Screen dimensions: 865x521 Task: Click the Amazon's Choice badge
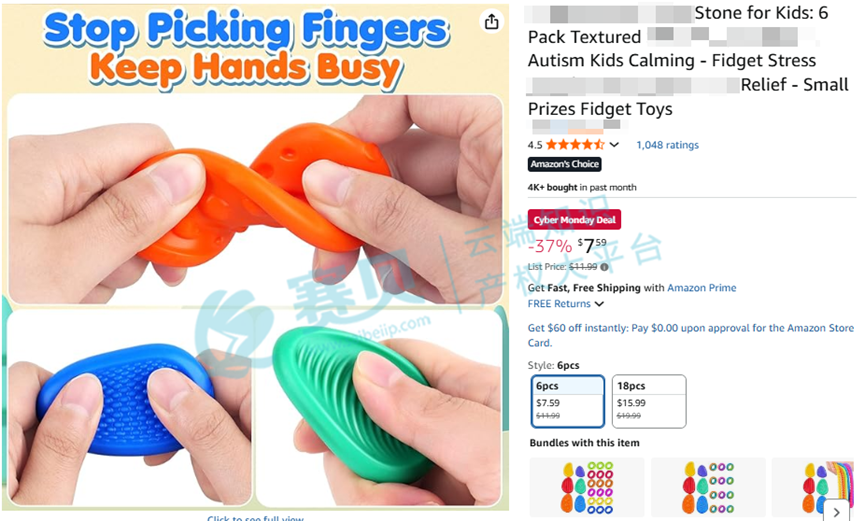[x=564, y=164]
